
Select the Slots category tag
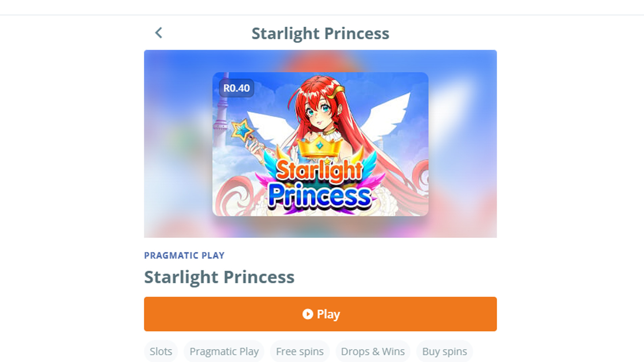pyautogui.click(x=161, y=351)
